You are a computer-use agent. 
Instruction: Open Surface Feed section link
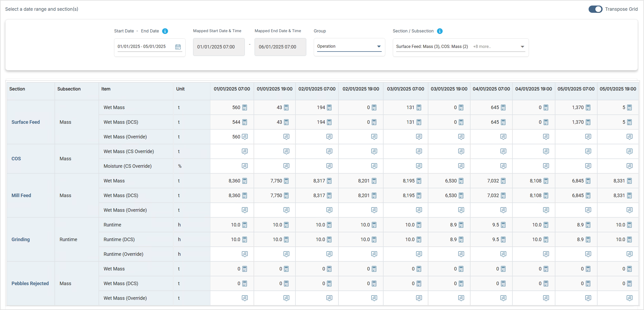(25, 122)
